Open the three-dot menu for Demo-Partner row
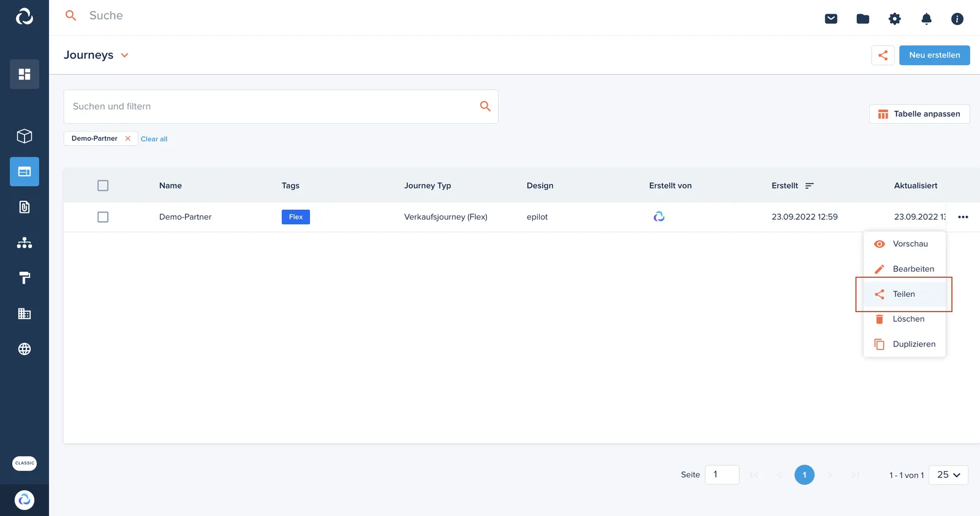Viewport: 980px width, 516px height. coord(963,217)
